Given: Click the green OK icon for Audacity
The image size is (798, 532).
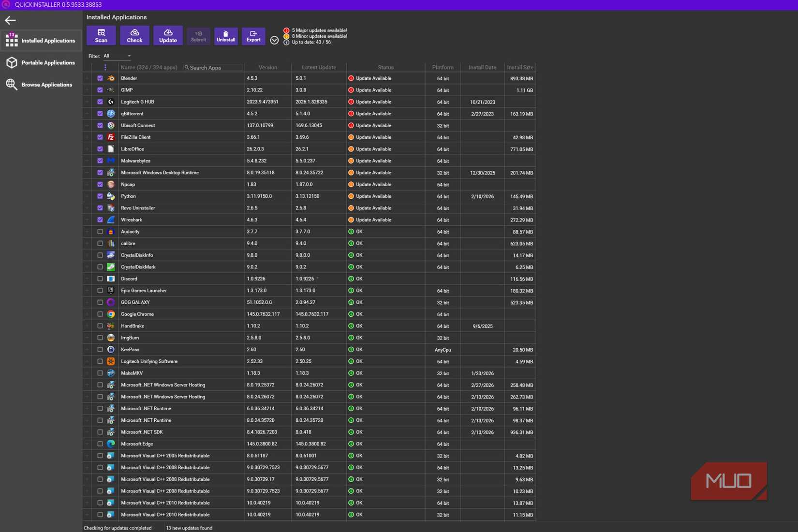Looking at the screenshot, I should pos(351,232).
